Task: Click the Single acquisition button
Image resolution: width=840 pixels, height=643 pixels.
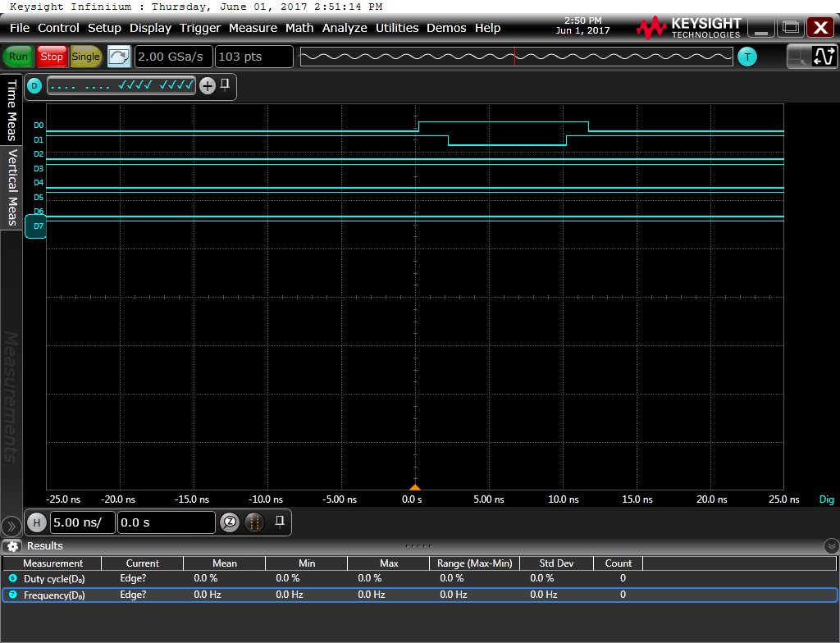Action: point(85,57)
